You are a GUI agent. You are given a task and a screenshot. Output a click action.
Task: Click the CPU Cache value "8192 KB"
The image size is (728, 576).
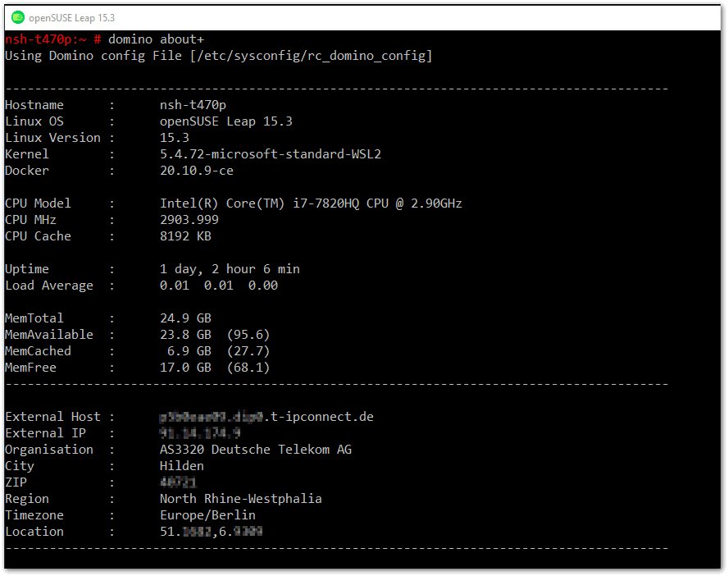click(185, 236)
